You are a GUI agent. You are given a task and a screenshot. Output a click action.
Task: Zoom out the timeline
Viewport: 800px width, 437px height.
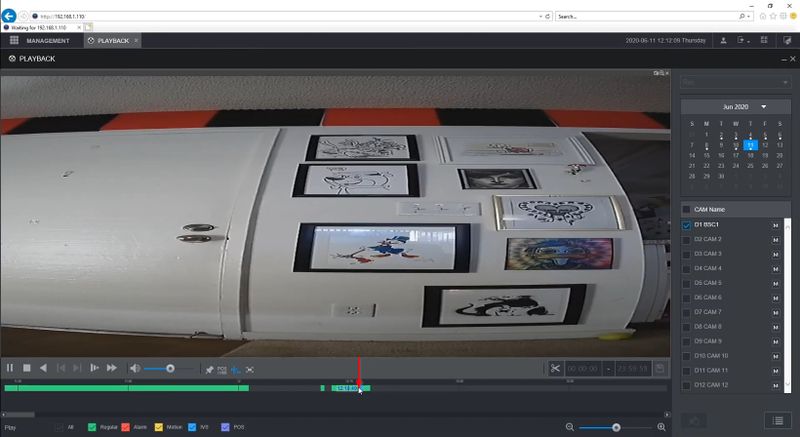tap(570, 427)
